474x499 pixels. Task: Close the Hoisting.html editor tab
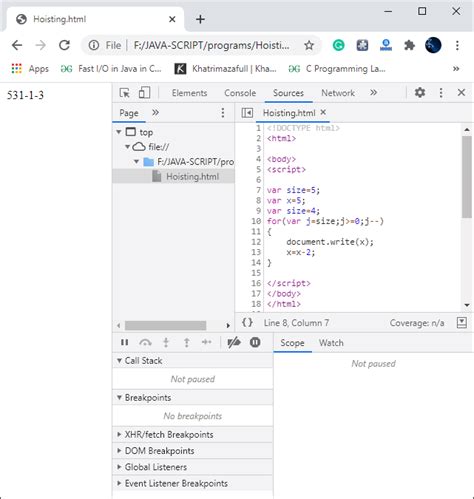[x=323, y=112]
